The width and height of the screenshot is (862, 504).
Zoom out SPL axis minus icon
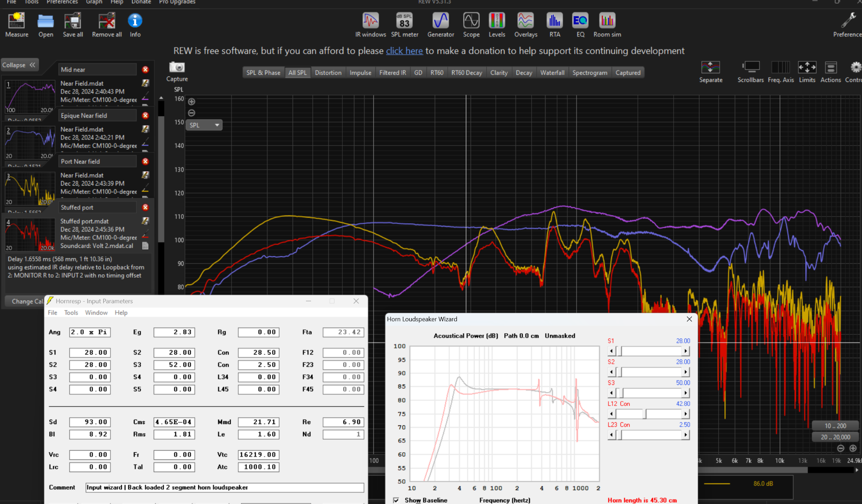click(192, 113)
